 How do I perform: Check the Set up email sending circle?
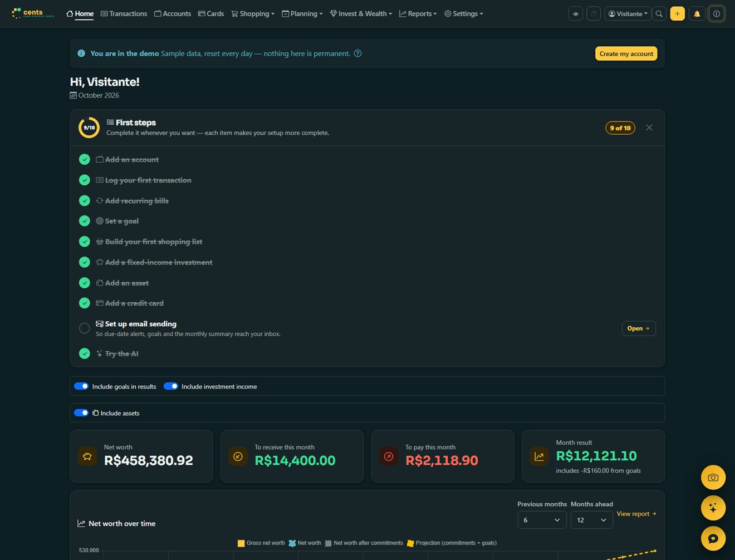(x=85, y=328)
